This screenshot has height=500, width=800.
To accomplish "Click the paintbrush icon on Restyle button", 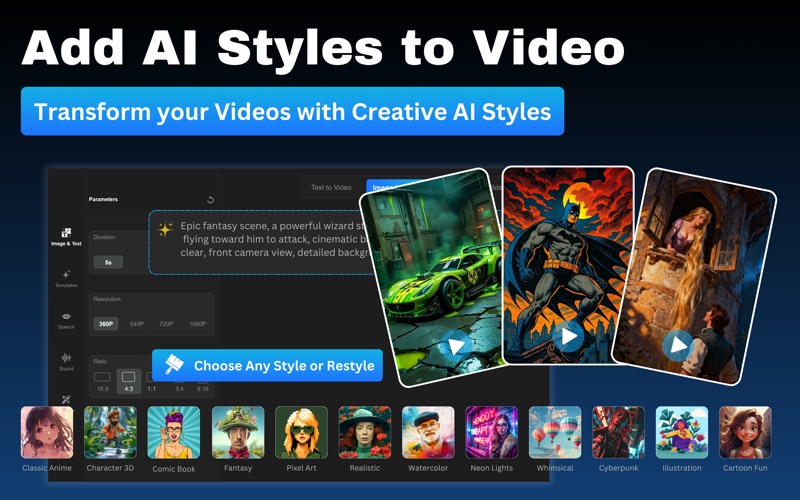I will (x=174, y=365).
